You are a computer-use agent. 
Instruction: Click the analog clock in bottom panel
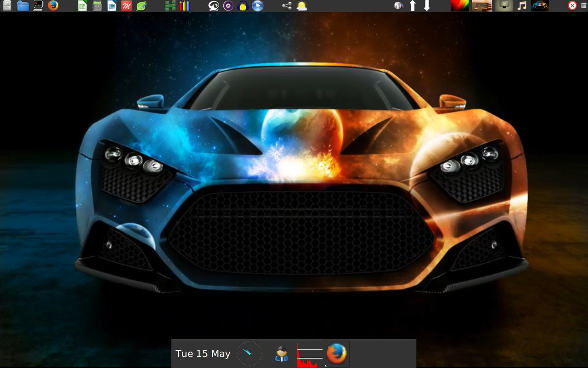[x=249, y=354]
